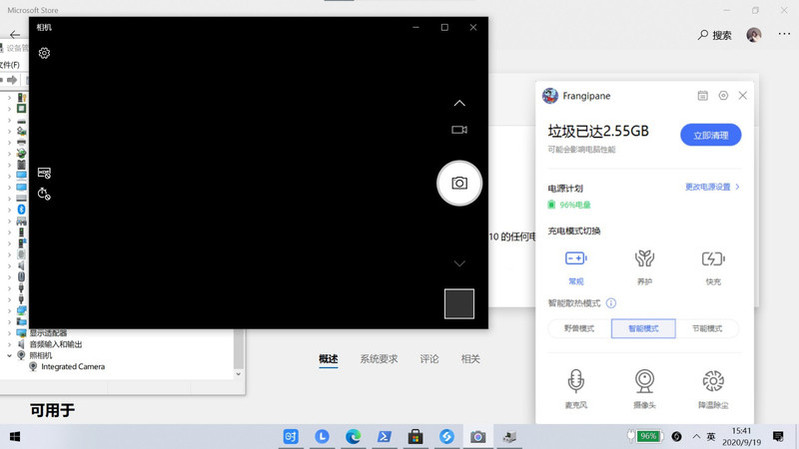Switch to video recording mode

pos(459,130)
